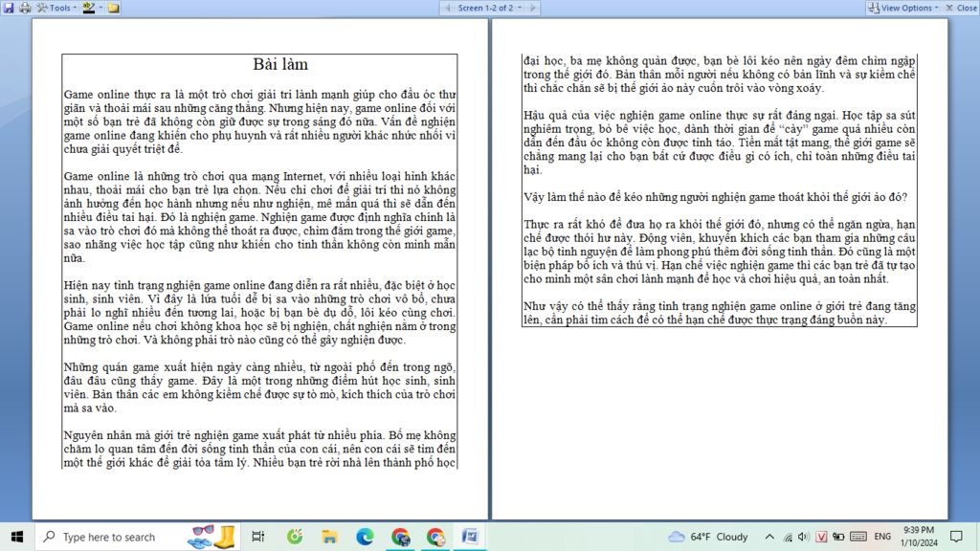The height and width of the screenshot is (551, 980).
Task: Click the paragraph starting "Những quán game xuất hiện"
Action: (259, 387)
